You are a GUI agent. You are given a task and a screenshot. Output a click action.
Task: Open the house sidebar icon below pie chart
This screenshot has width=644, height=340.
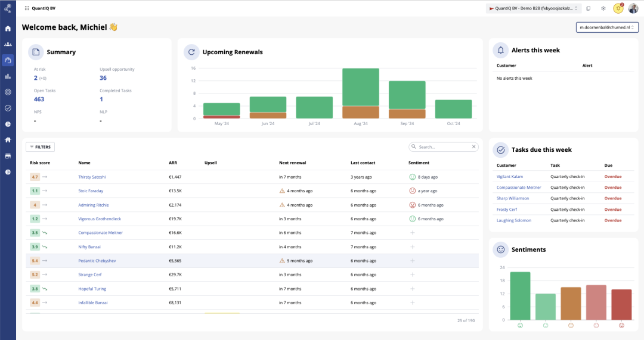click(8, 140)
